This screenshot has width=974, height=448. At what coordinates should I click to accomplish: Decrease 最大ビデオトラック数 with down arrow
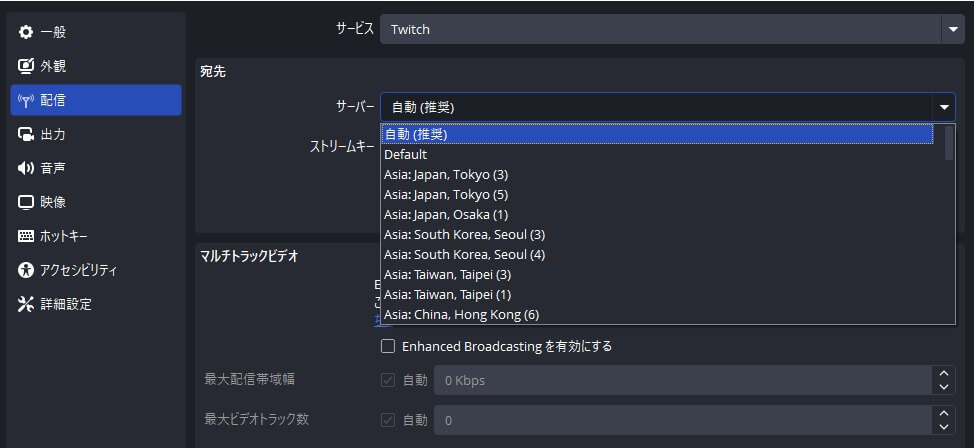click(x=944, y=427)
